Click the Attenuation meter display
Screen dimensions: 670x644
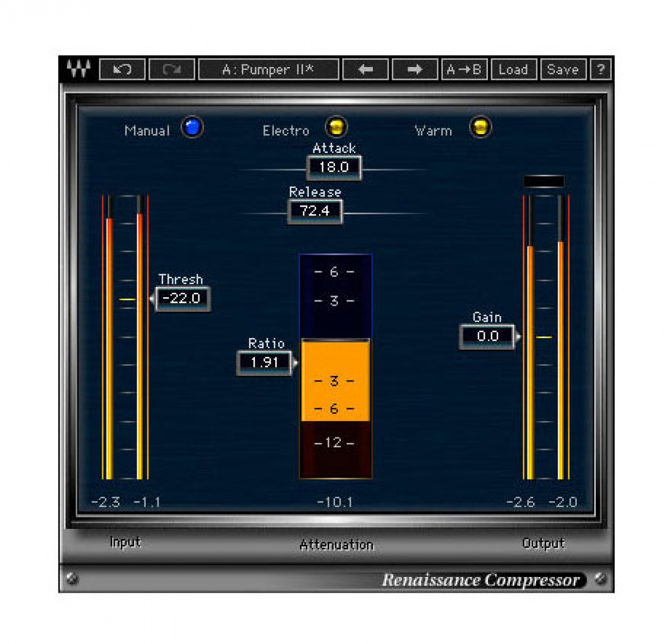tap(336, 366)
